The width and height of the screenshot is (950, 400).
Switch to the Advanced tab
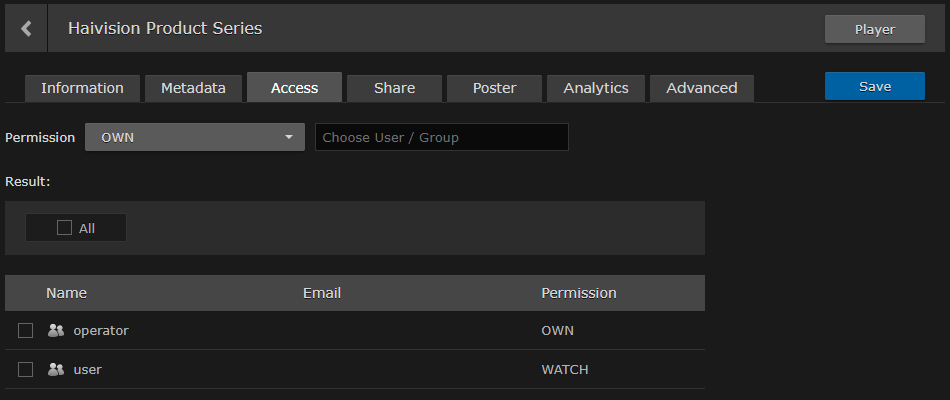701,88
